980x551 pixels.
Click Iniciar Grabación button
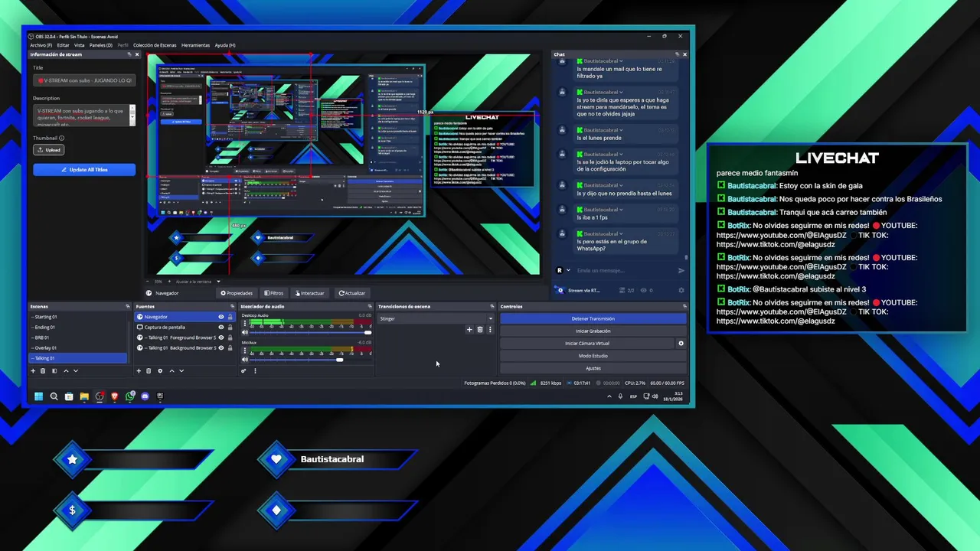pyautogui.click(x=593, y=331)
